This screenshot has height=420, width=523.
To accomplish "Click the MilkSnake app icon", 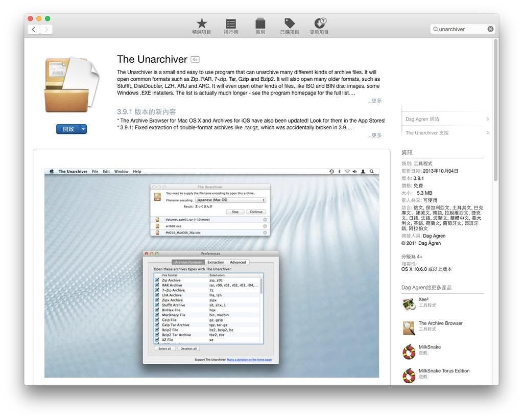I will point(409,352).
